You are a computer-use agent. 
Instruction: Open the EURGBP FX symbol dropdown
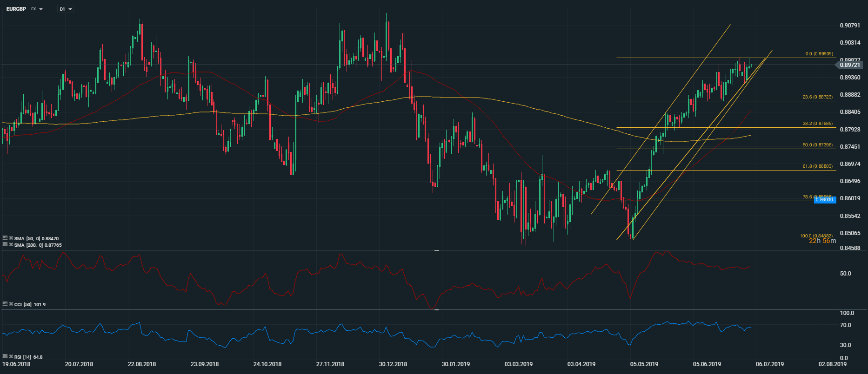[x=41, y=9]
